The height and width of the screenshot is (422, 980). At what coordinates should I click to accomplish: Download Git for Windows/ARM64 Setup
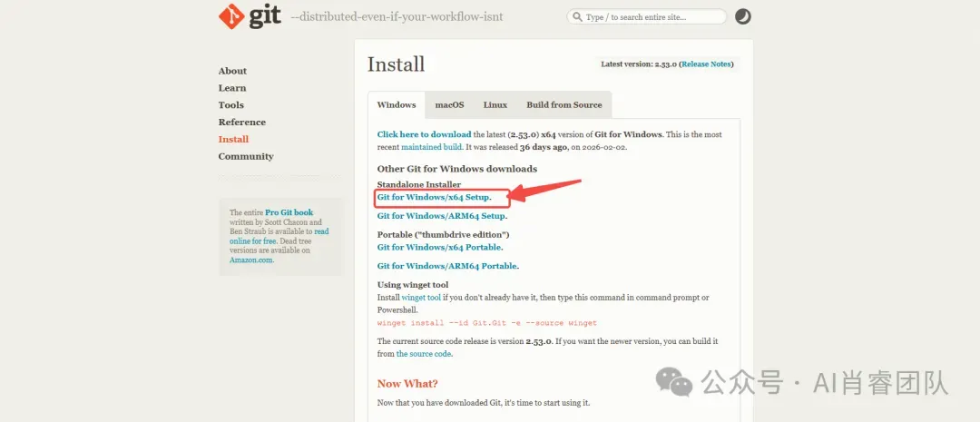pyautogui.click(x=442, y=216)
